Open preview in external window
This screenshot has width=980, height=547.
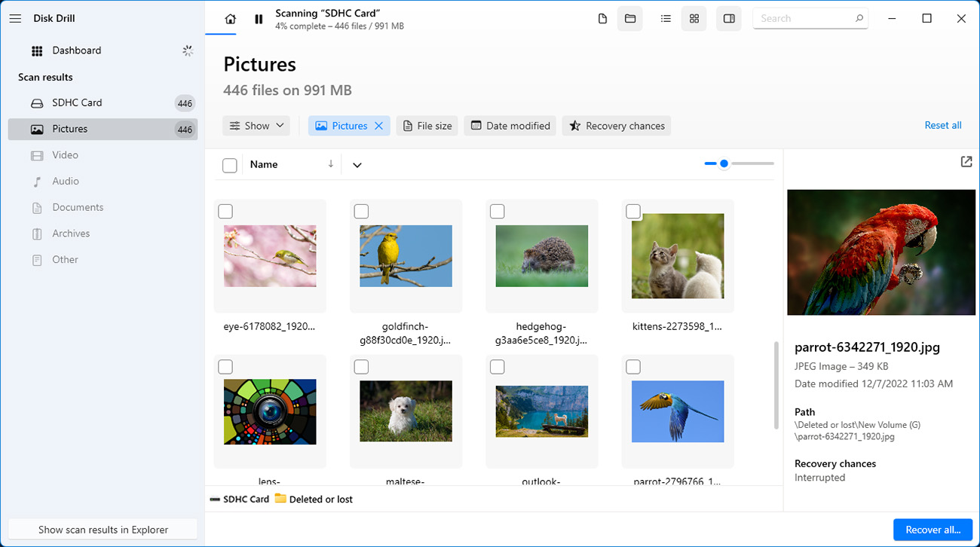[966, 162]
